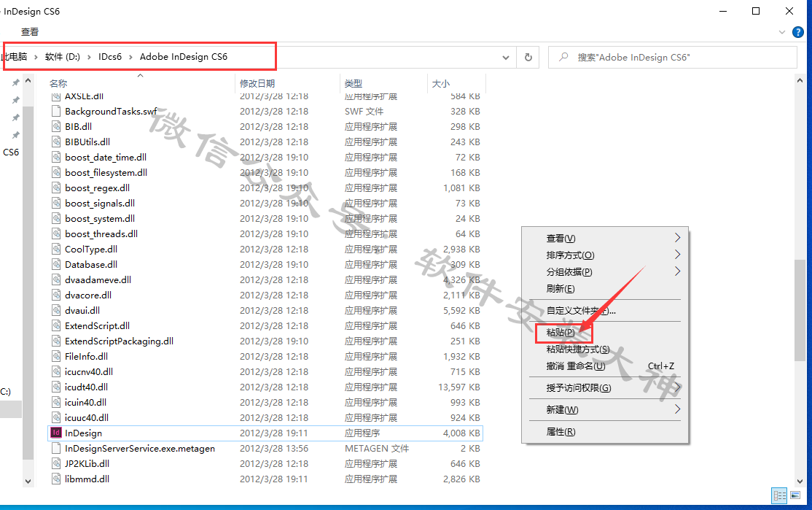Click the FileInfo.dll file icon
Viewport: 812px width, 510px height.
[56, 357]
